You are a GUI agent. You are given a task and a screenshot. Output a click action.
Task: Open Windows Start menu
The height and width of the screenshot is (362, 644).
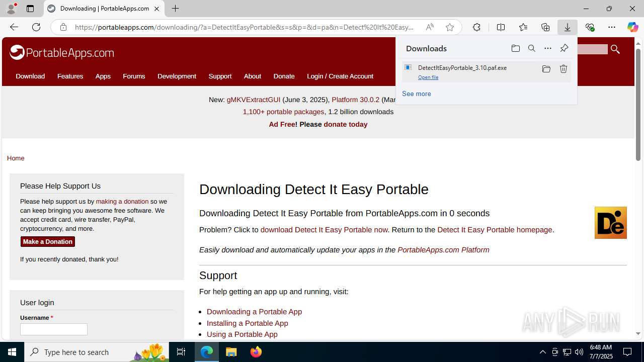click(x=12, y=352)
